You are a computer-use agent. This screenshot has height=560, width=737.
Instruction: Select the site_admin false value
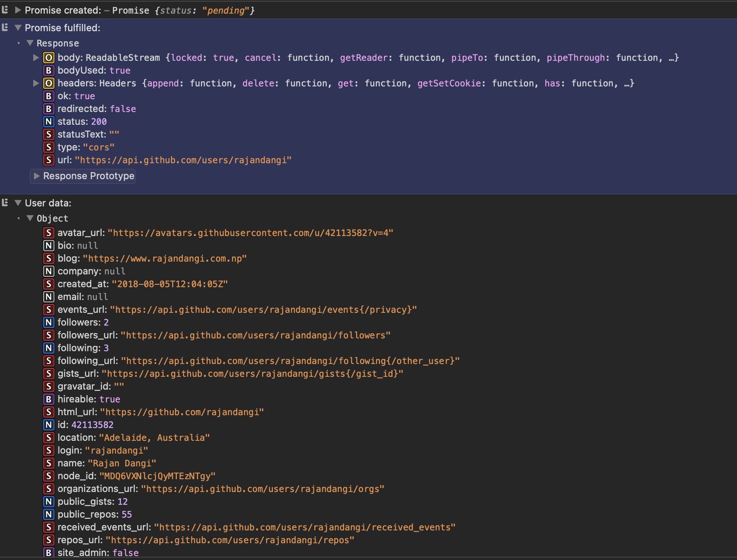pos(126,553)
